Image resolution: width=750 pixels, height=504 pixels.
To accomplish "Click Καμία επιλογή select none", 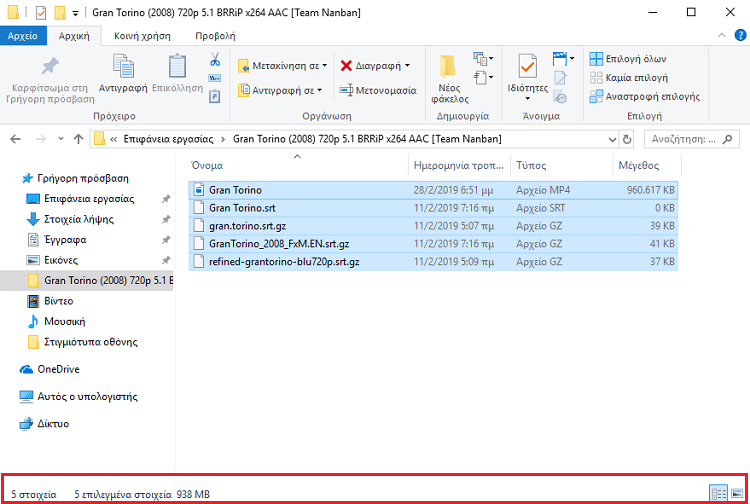I will [629, 77].
